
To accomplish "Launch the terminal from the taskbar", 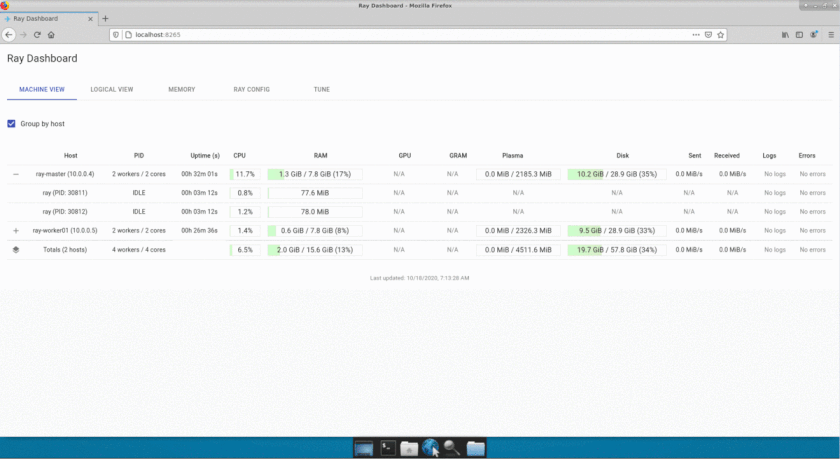I will [x=388, y=448].
